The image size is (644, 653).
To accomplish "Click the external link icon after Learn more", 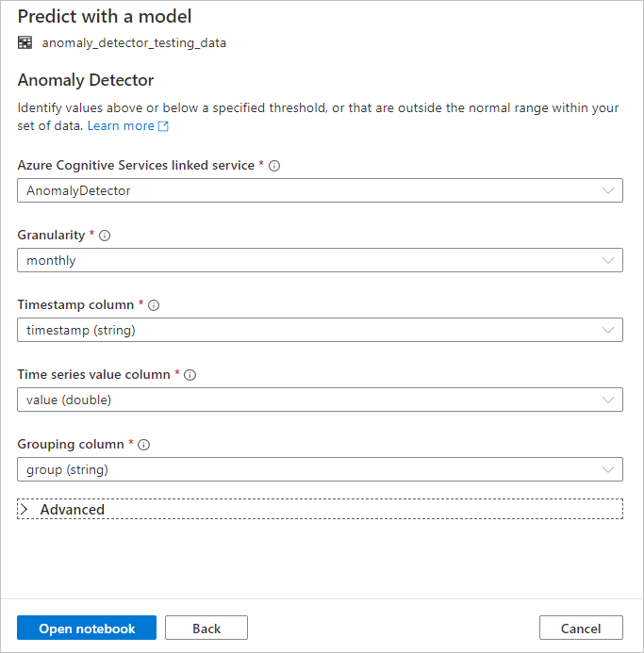I will (163, 126).
